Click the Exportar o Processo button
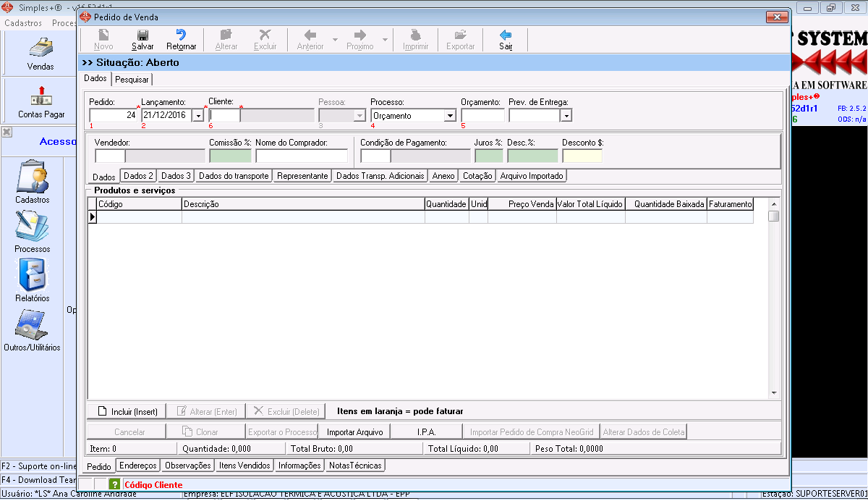The image size is (868, 501). point(282,431)
